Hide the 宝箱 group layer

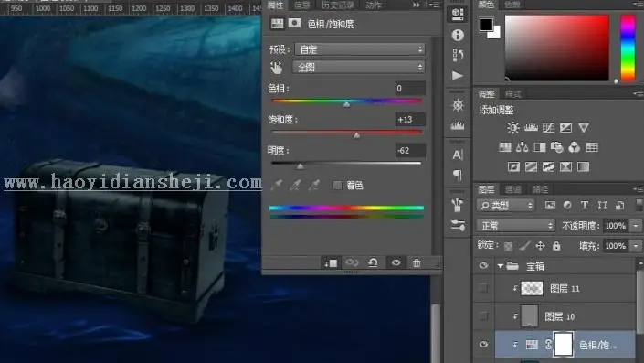click(x=483, y=265)
